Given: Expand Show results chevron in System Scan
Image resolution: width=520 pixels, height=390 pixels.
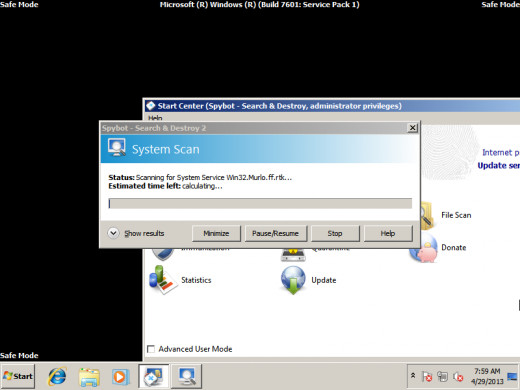Looking at the screenshot, I should (x=113, y=233).
